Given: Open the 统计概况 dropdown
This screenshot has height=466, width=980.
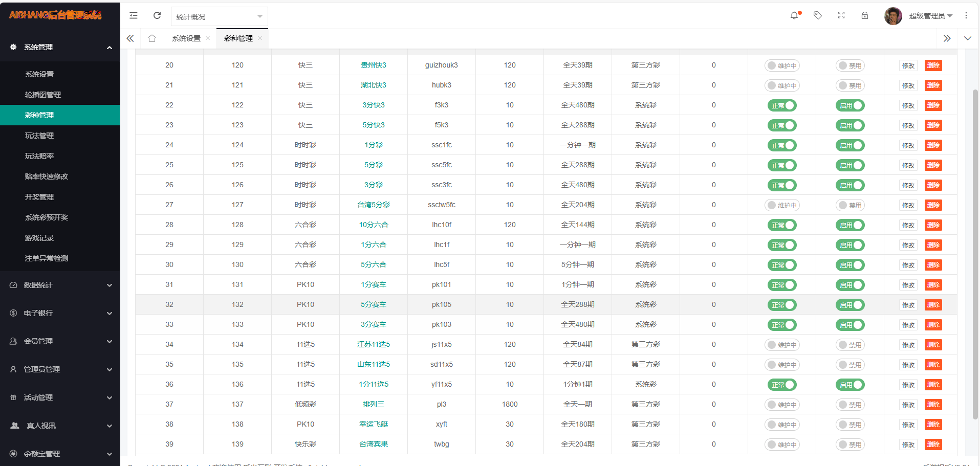Looking at the screenshot, I should coord(219,16).
